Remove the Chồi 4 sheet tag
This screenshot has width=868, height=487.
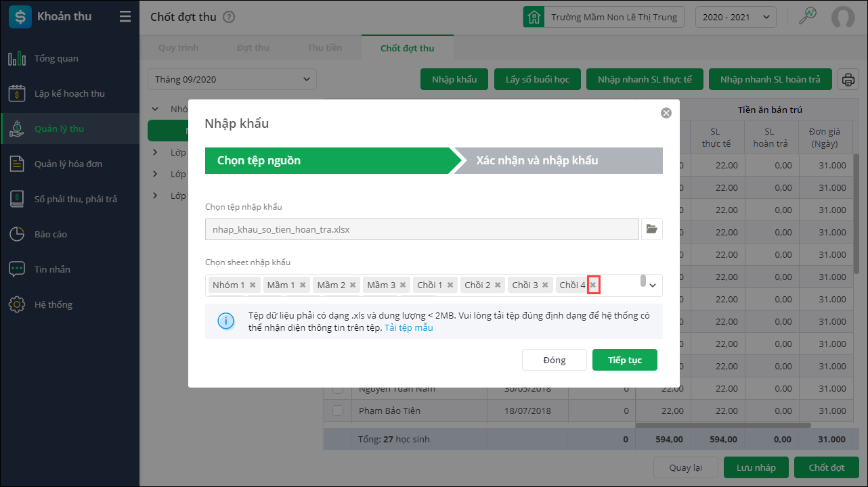click(x=593, y=285)
